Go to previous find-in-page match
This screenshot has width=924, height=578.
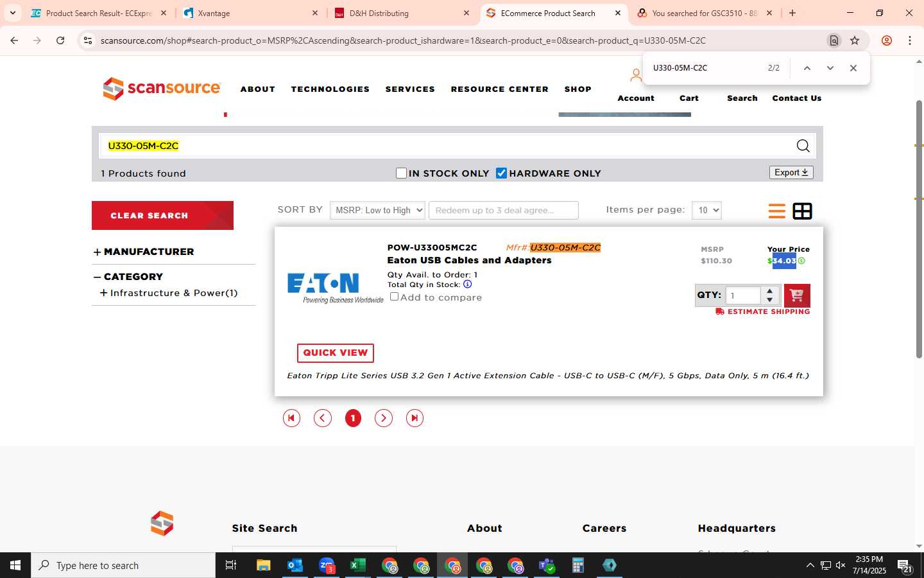tap(807, 68)
